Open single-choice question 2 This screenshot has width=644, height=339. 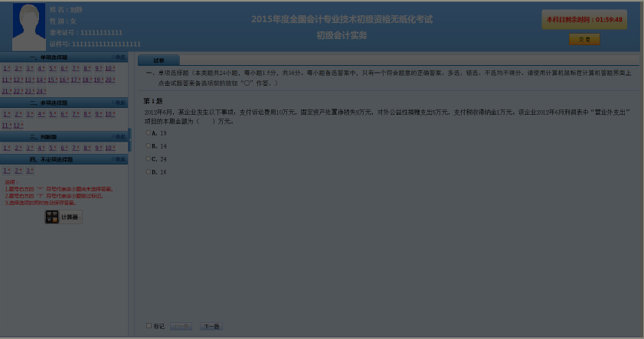click(18, 69)
